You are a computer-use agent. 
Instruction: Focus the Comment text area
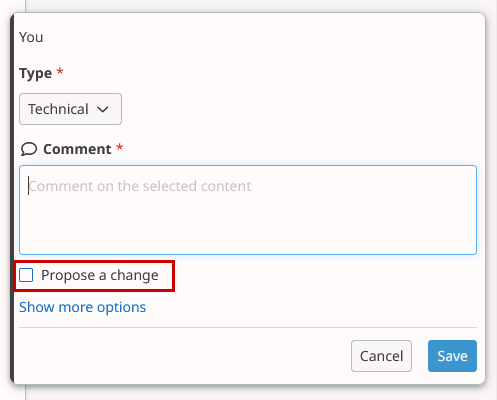[x=248, y=210]
